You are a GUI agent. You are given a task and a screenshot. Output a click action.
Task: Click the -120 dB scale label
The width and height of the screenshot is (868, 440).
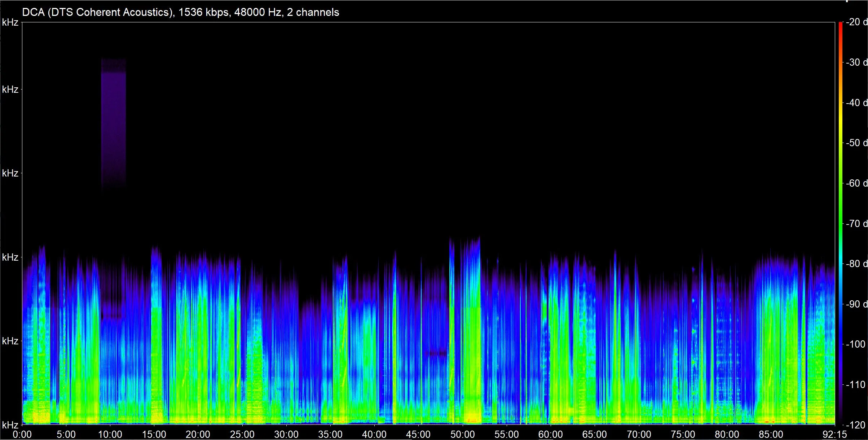coord(855,425)
